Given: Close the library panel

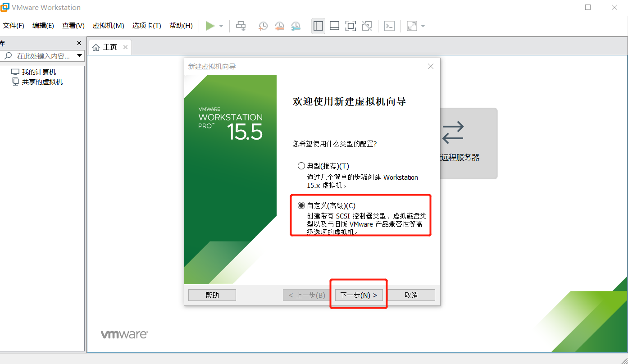Looking at the screenshot, I should [79, 43].
